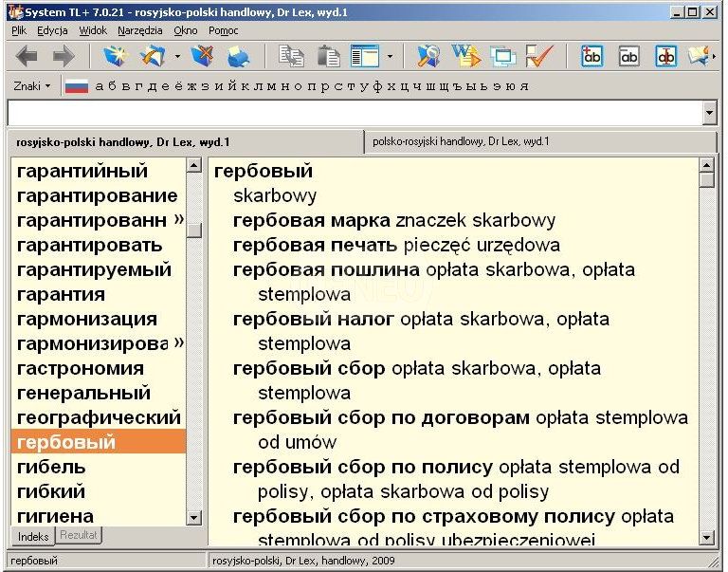Click the 'ab' icon with red plus
This screenshot has height=572, width=728.
pos(591,57)
